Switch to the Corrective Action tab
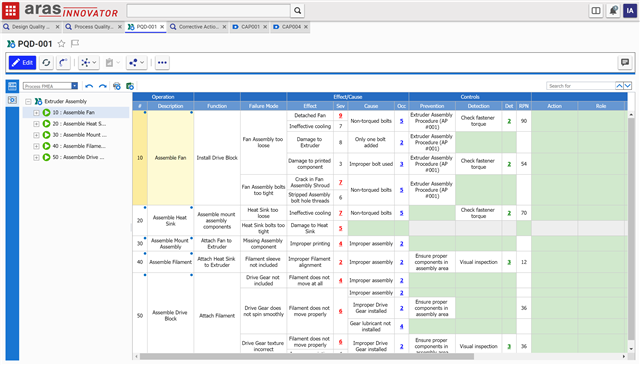The height and width of the screenshot is (365, 640). (x=198, y=27)
